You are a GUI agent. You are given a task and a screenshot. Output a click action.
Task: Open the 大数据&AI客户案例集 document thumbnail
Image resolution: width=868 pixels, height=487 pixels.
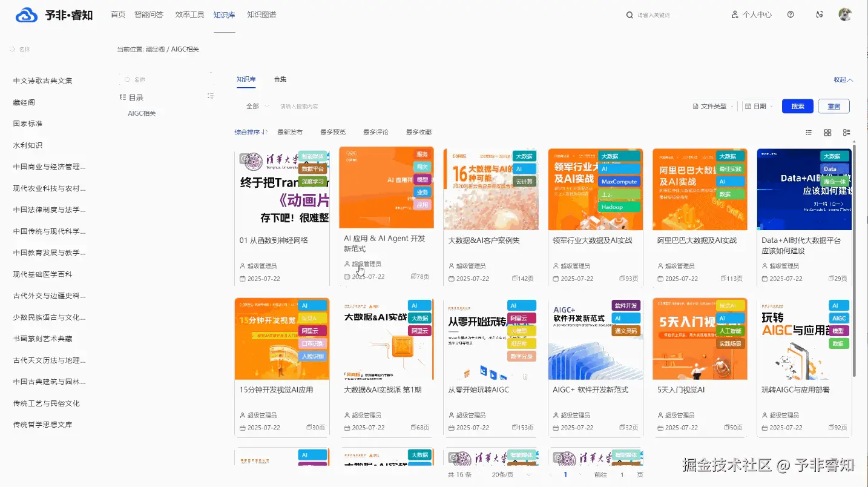(491, 190)
